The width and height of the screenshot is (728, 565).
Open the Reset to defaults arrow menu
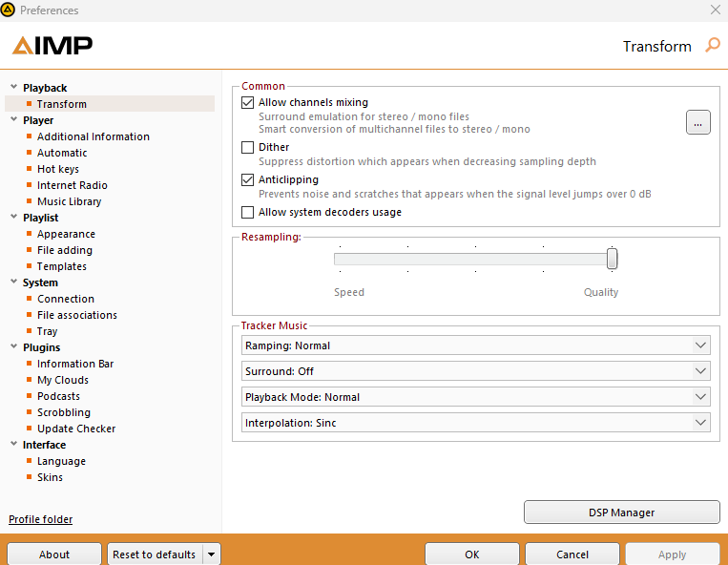pyautogui.click(x=212, y=555)
